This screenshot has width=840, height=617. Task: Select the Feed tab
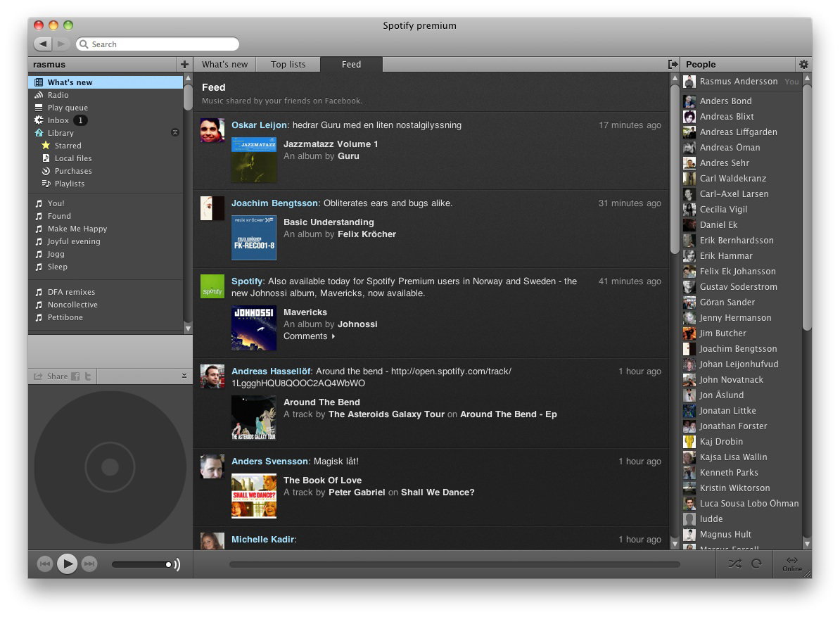click(x=352, y=64)
